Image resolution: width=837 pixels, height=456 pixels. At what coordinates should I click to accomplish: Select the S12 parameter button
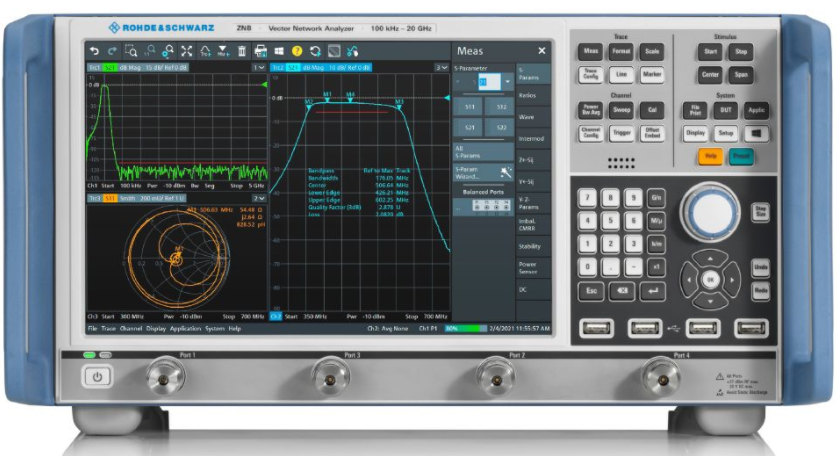coord(500,107)
